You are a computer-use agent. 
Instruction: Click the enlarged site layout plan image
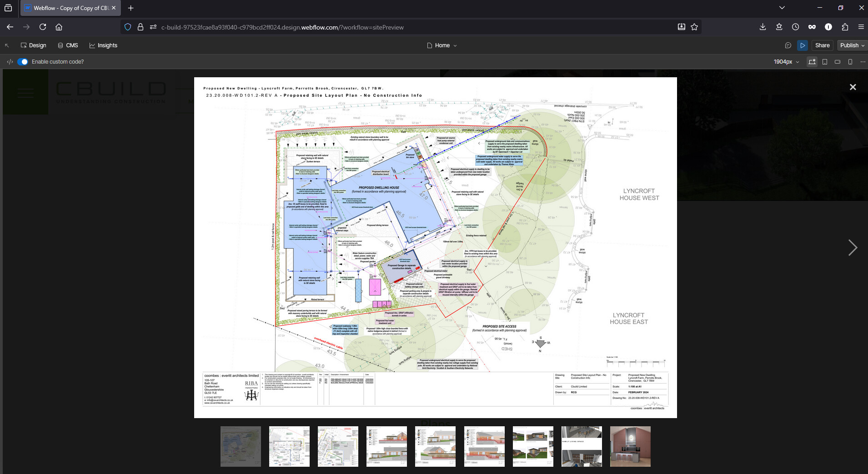436,248
